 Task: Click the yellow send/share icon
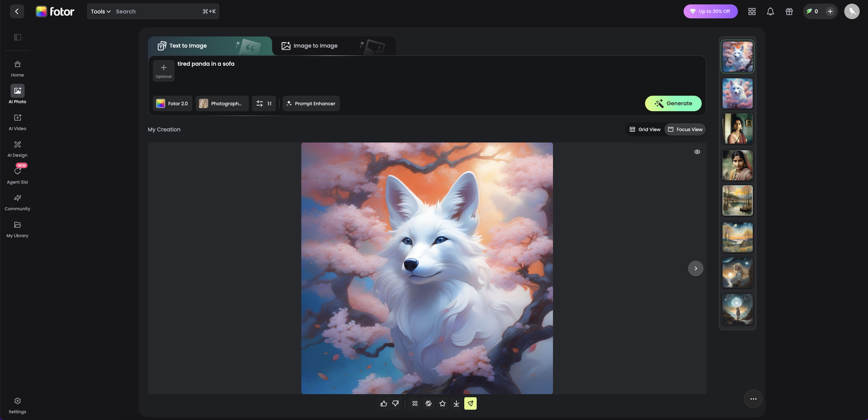(x=470, y=403)
